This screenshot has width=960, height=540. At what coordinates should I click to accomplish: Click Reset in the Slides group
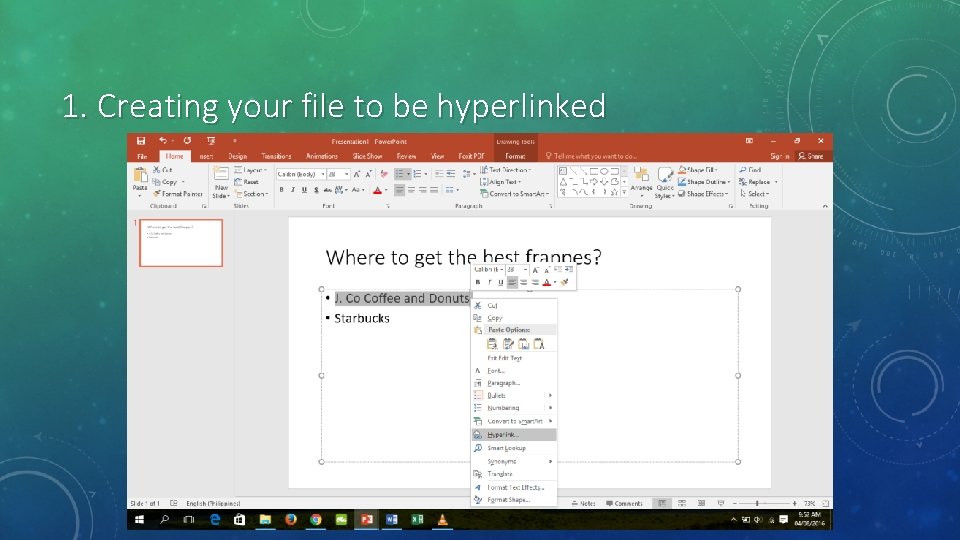[247, 182]
